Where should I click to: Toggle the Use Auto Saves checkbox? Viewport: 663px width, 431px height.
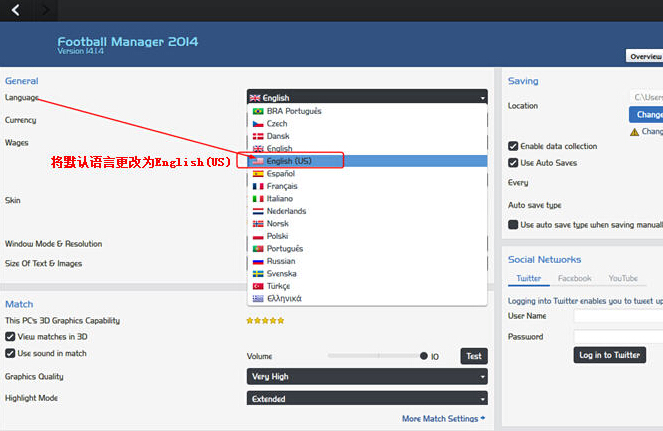(x=513, y=163)
